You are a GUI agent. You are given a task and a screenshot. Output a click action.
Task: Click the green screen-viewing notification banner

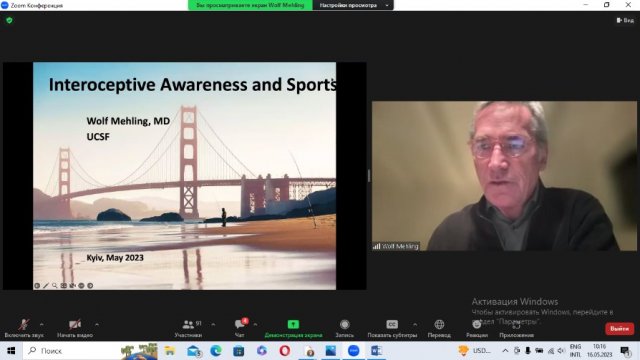pyautogui.click(x=250, y=5)
